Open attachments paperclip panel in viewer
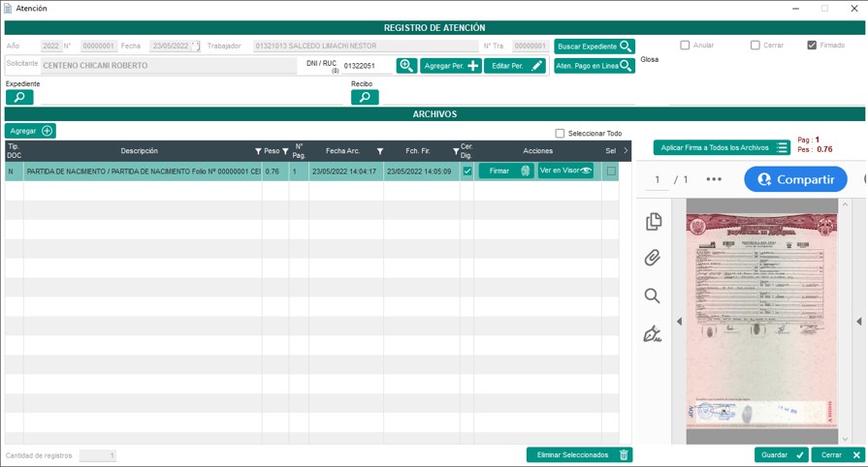 click(653, 259)
